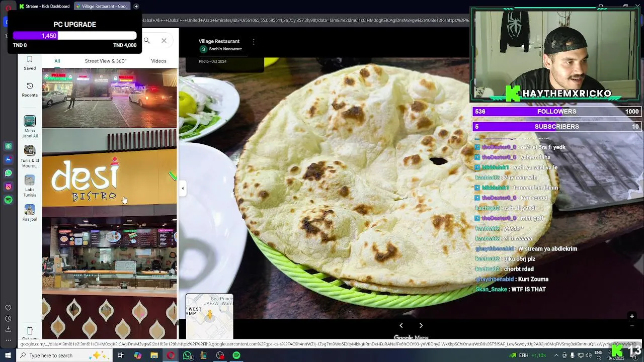
Task: Select the All photos tab
Action: tap(57, 61)
